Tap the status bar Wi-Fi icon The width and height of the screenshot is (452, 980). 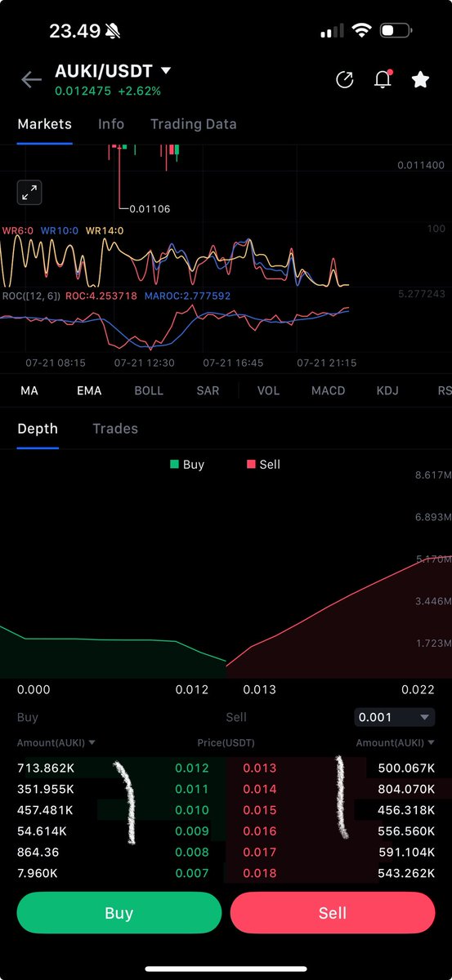pyautogui.click(x=360, y=31)
